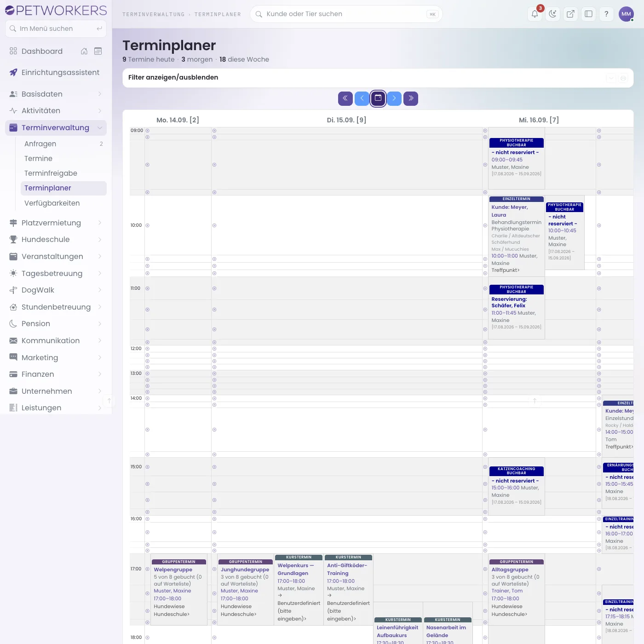Open Terminfreigabe submenu item
The height and width of the screenshot is (644, 644).
coord(63,173)
